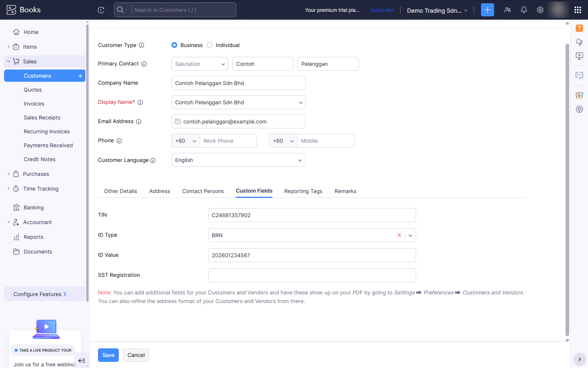Expand the ID Type dropdown arrow

tap(410, 235)
